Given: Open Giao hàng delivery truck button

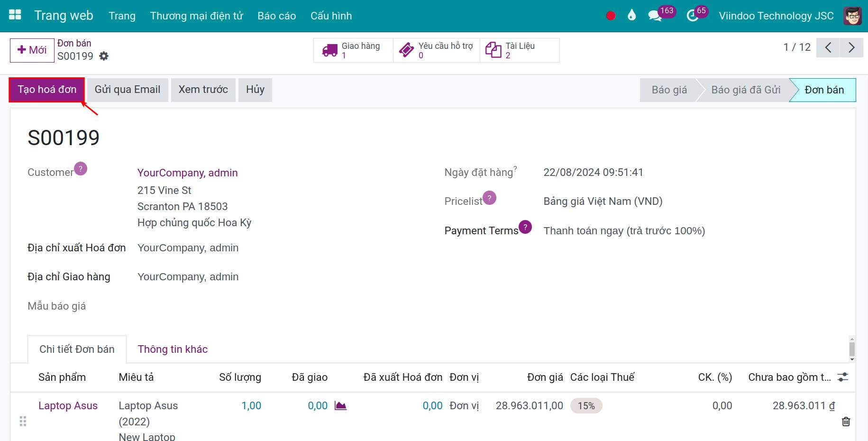Looking at the screenshot, I should tap(353, 50).
